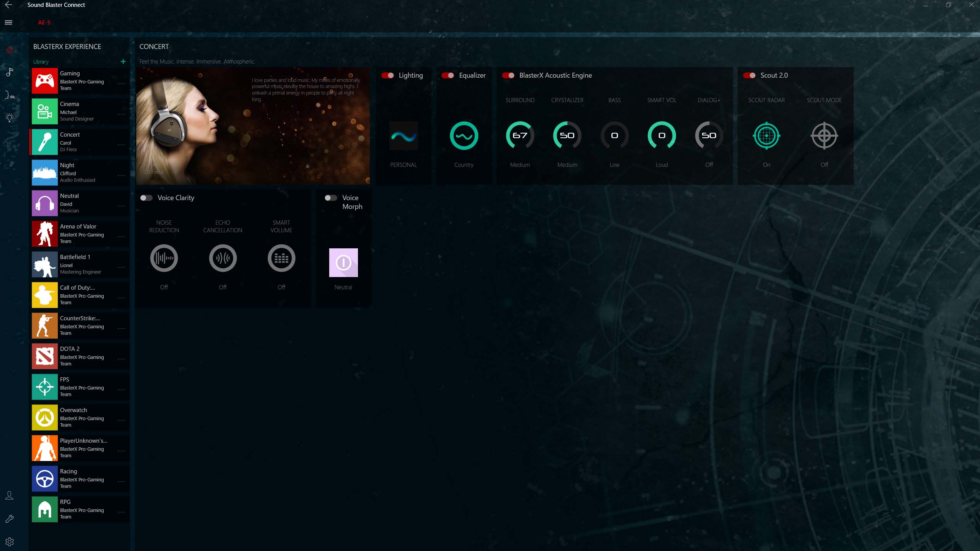Click the Echo Cancellation icon
The width and height of the screenshot is (980, 551).
click(x=223, y=258)
